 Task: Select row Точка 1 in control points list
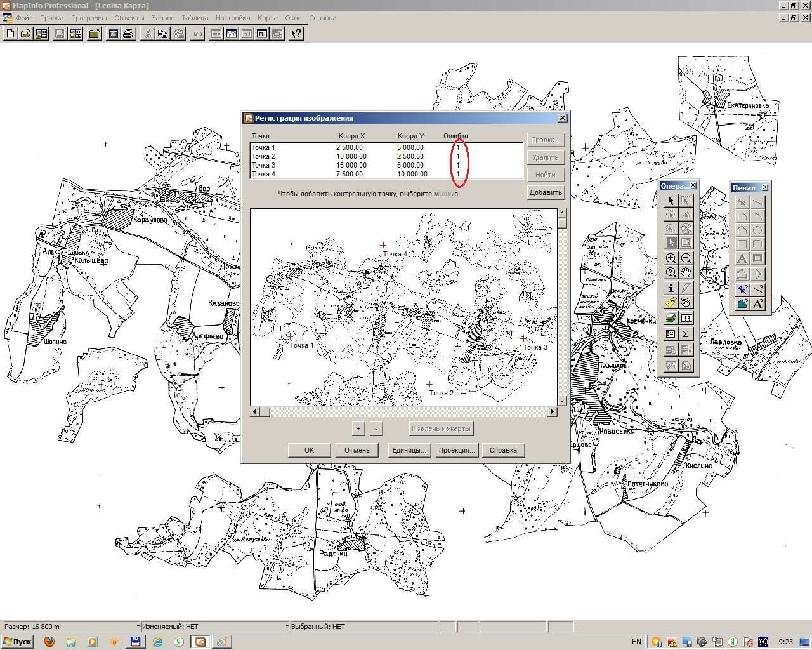(x=386, y=147)
